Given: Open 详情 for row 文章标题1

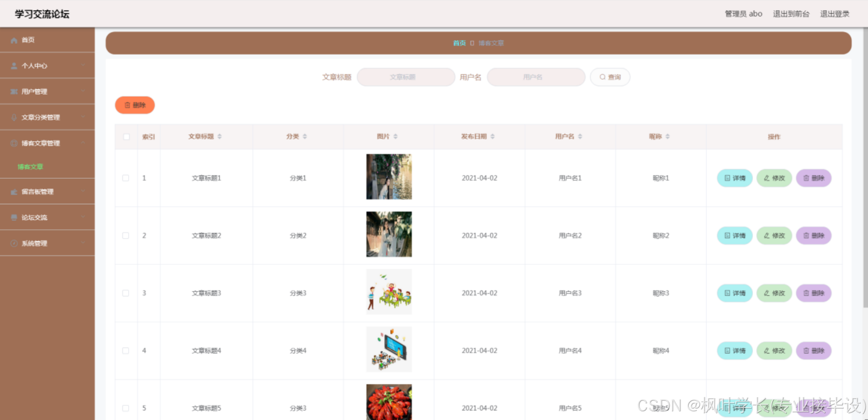Looking at the screenshot, I should tap(735, 178).
